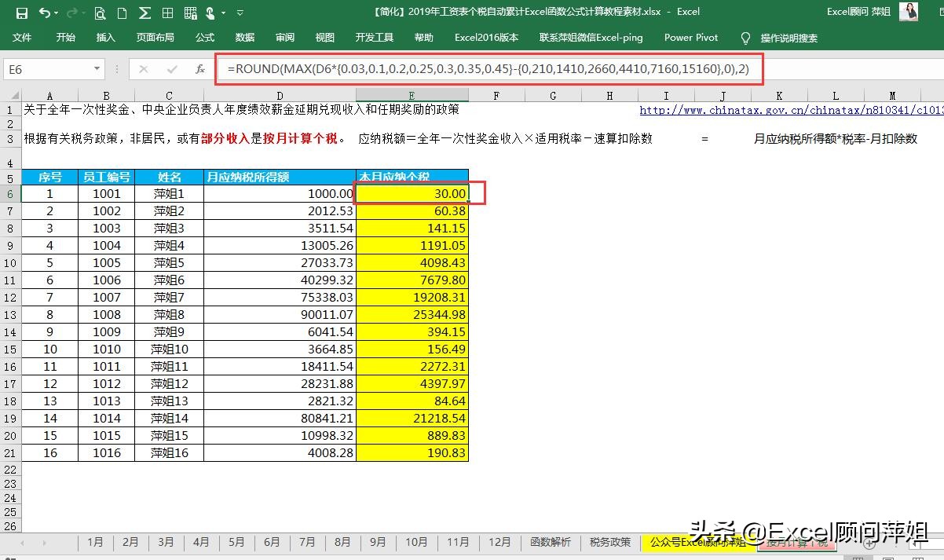944x560 pixels.
Task: Click the Protect Sheet lock icon
Action: [x=189, y=13]
